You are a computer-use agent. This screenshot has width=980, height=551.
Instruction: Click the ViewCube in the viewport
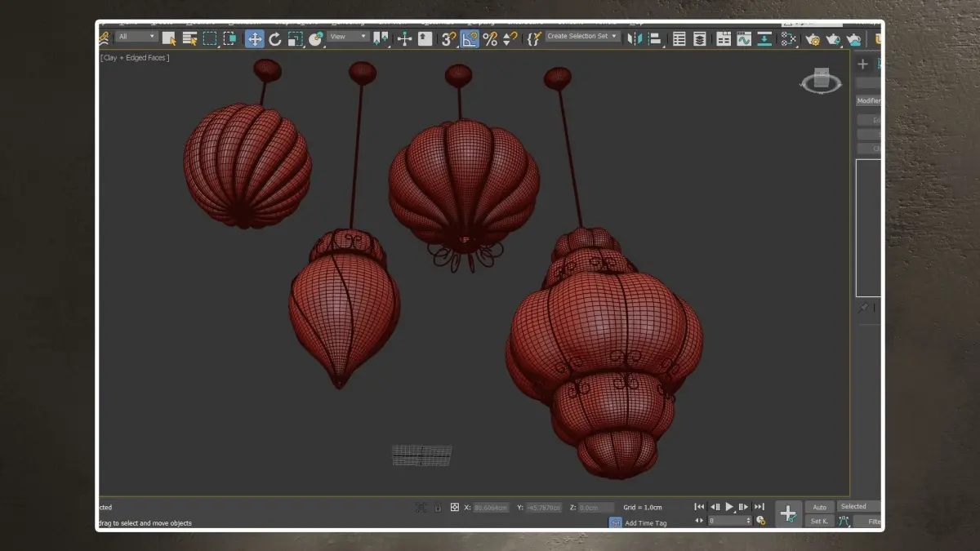click(x=822, y=80)
